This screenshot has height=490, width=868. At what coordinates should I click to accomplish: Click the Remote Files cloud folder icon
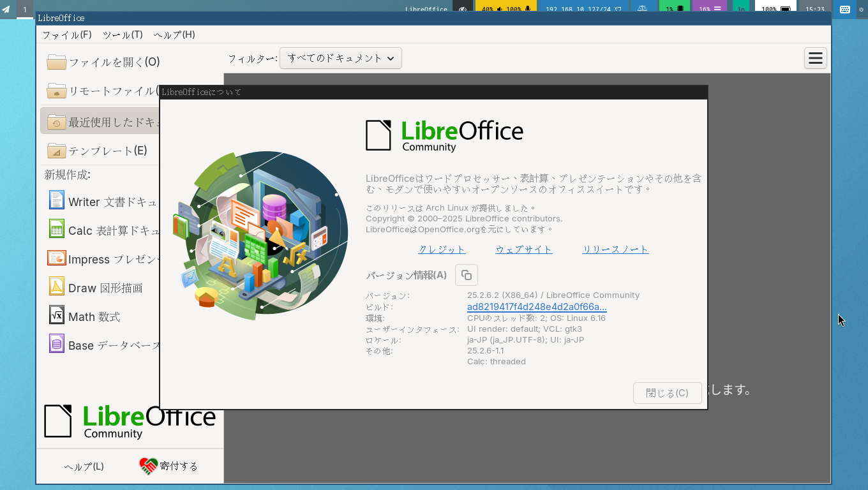coord(57,91)
